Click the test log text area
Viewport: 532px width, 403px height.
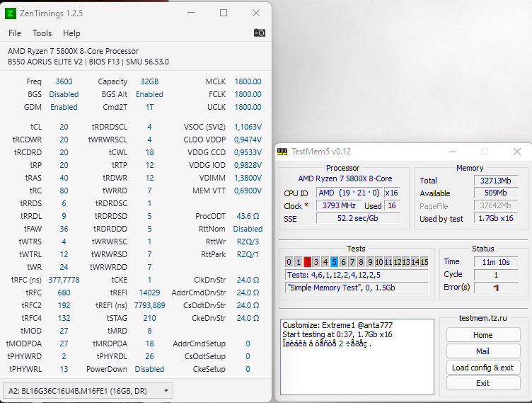coord(357,357)
